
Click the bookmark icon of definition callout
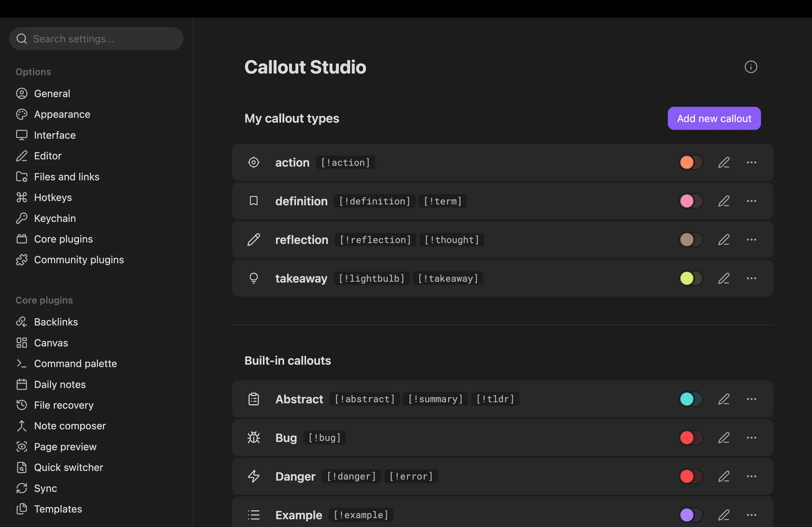(x=254, y=201)
